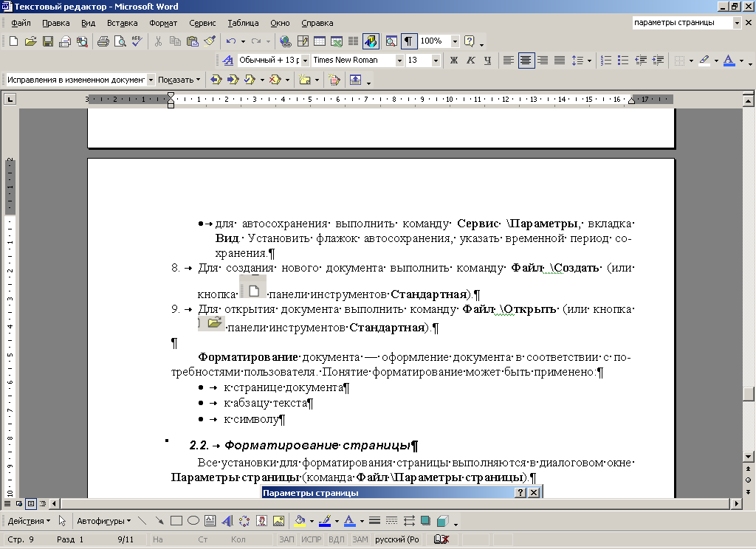Image resolution: width=756 pixels, height=549 pixels.
Task: Open the Сервис menu
Action: click(202, 23)
